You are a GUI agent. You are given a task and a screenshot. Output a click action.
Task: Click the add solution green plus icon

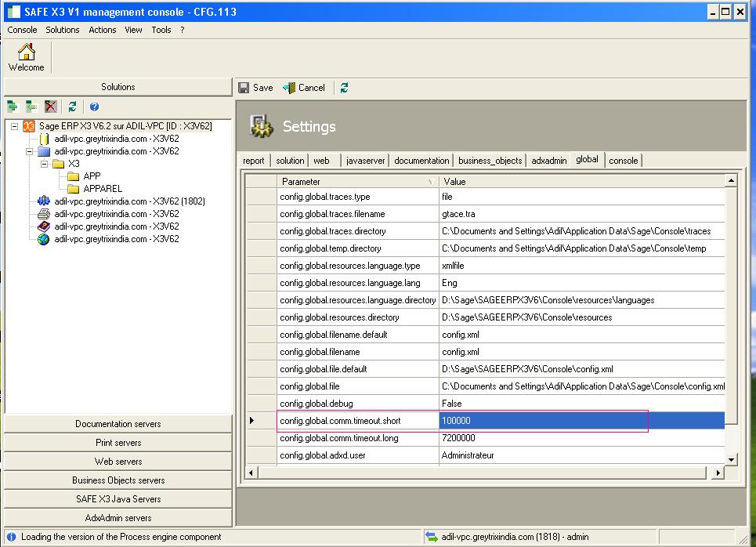click(x=12, y=106)
